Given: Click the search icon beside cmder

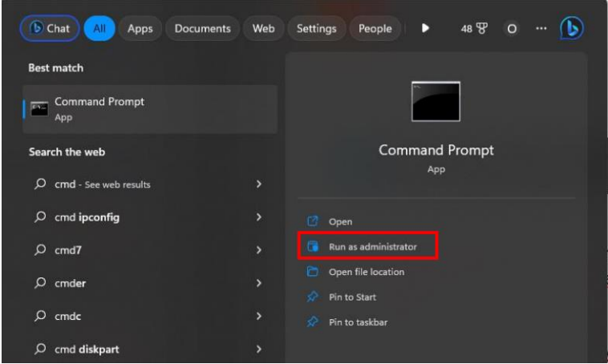Looking at the screenshot, I should [40, 283].
